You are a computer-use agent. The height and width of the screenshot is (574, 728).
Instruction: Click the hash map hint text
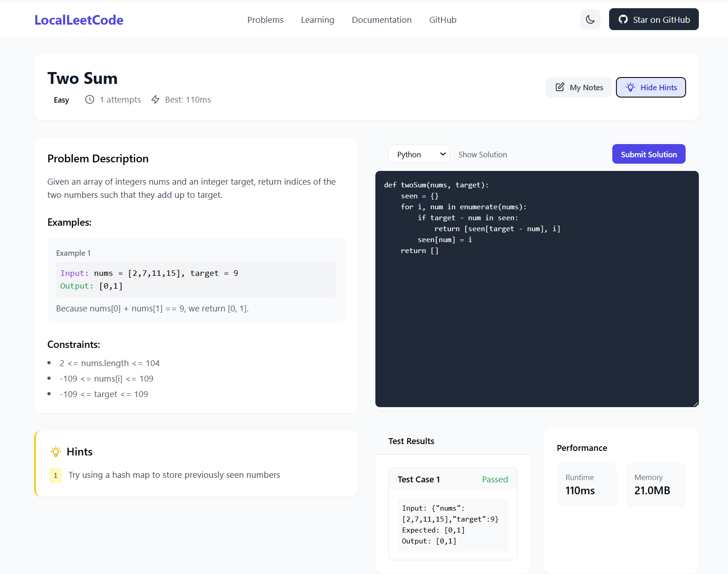(x=174, y=475)
